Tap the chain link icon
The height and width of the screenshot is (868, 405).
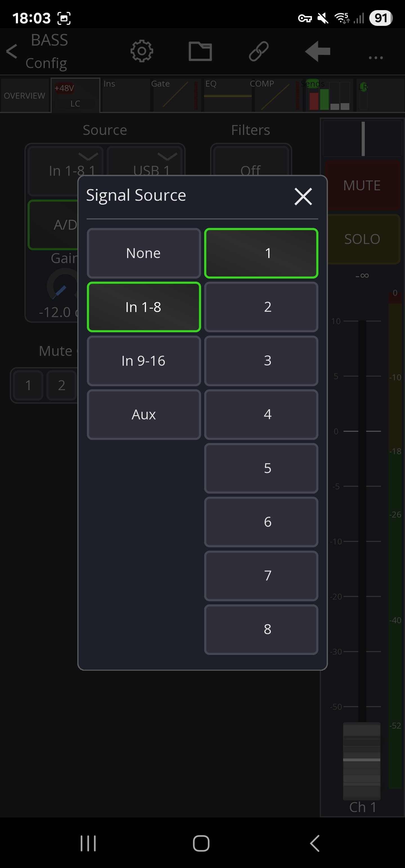click(x=259, y=51)
